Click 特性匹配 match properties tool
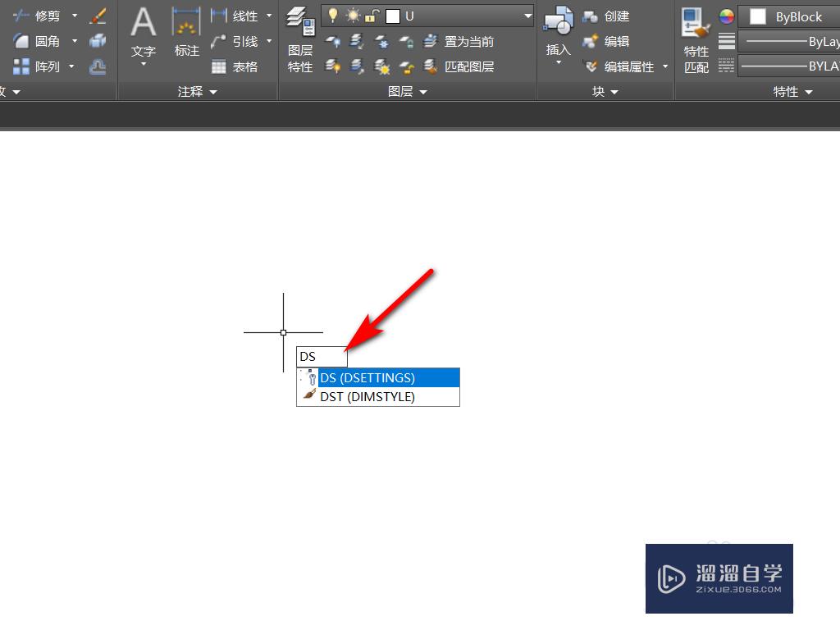The width and height of the screenshot is (840, 630). pyautogui.click(x=696, y=40)
